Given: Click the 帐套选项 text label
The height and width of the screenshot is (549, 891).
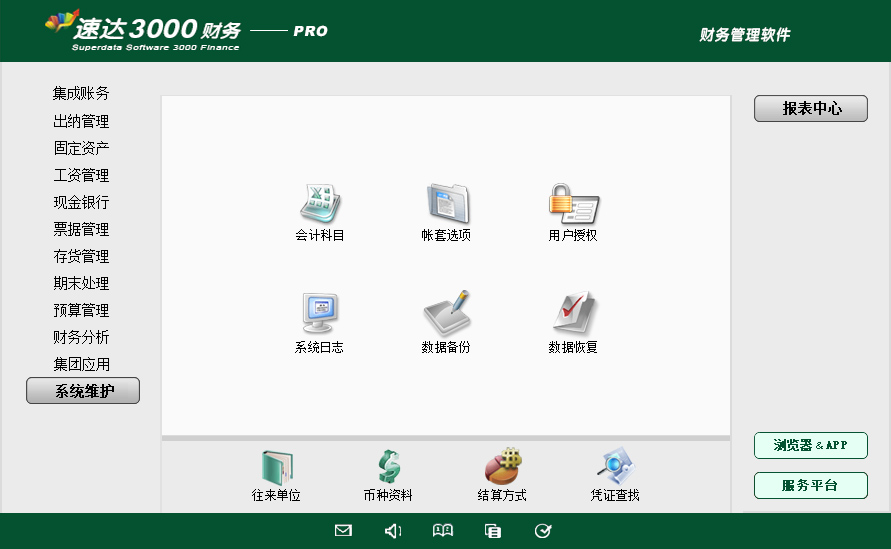Looking at the screenshot, I should (x=446, y=235).
